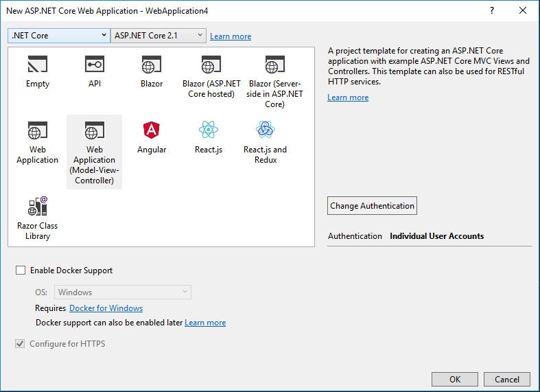Choose the API template icon
540x392 pixels.
click(x=95, y=64)
